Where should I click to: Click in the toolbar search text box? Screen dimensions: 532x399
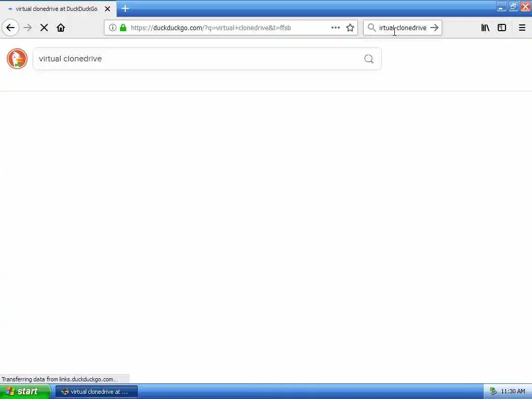pos(403,28)
